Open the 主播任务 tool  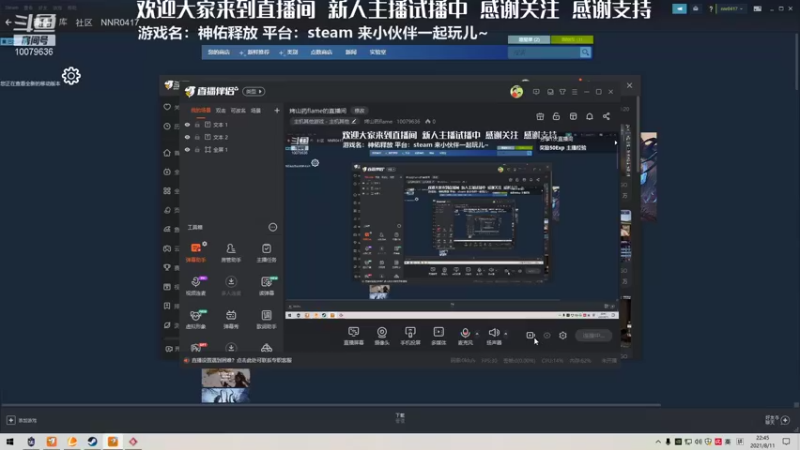(x=266, y=253)
